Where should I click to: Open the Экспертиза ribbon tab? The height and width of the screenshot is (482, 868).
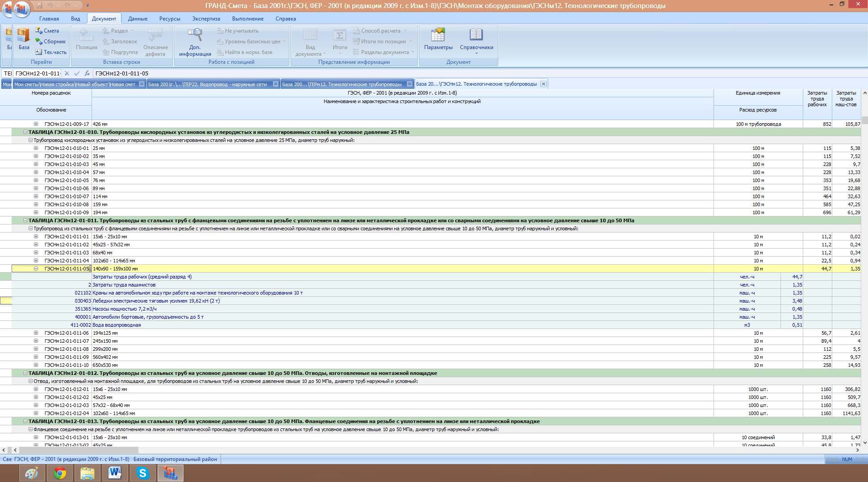(206, 19)
